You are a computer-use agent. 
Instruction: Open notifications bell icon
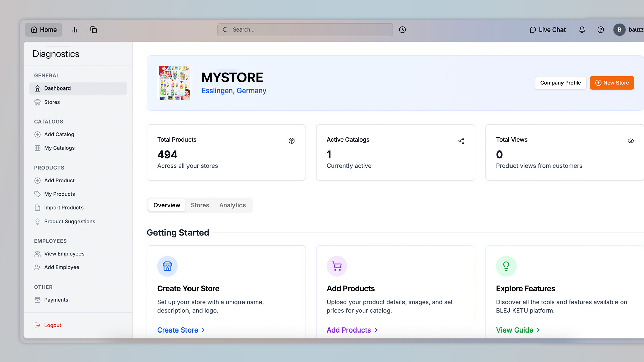pos(582,30)
